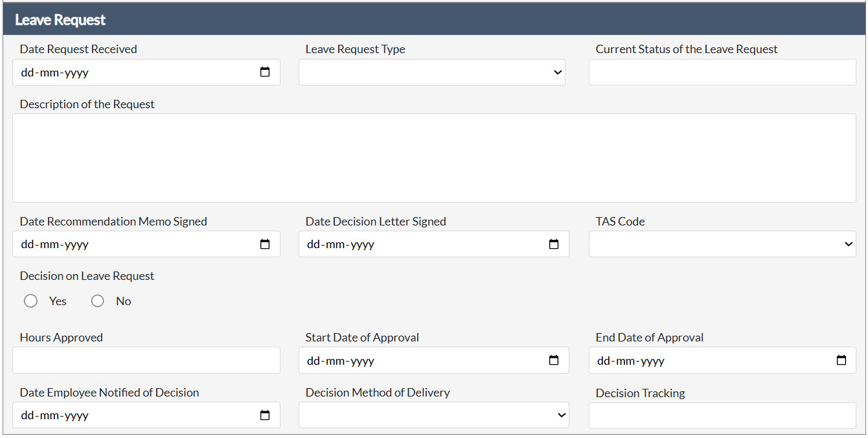This screenshot has height=438, width=868.
Task: Click the End Date of Approval date text
Action: click(x=631, y=361)
